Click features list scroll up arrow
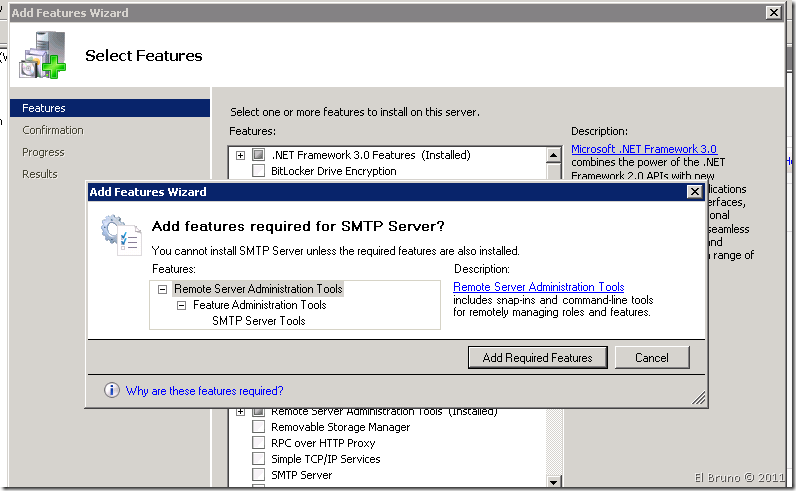 click(554, 154)
